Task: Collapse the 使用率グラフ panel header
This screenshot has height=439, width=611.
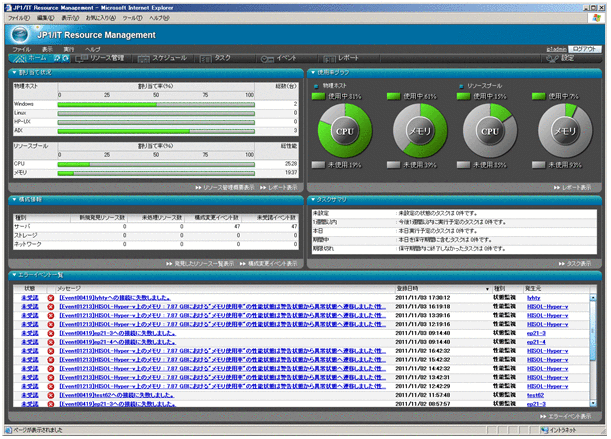Action: pos(312,72)
